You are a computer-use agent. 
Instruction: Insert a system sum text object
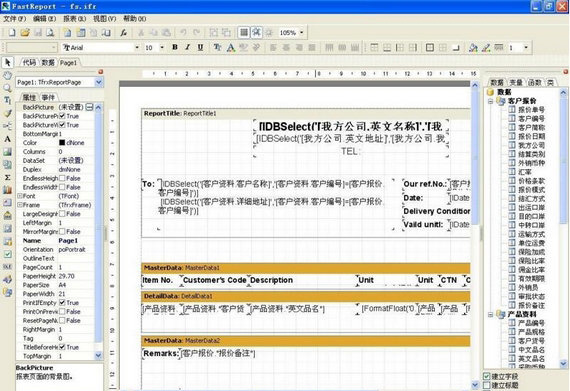(x=8, y=177)
